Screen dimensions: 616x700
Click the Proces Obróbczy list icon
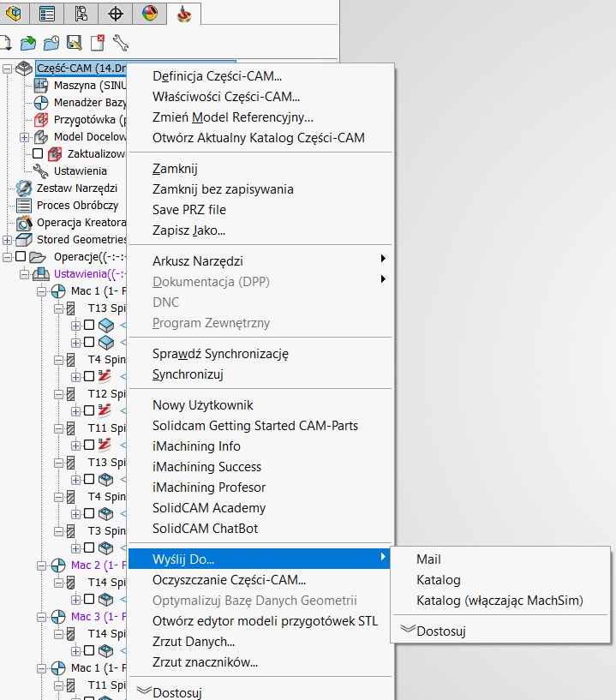[24, 206]
